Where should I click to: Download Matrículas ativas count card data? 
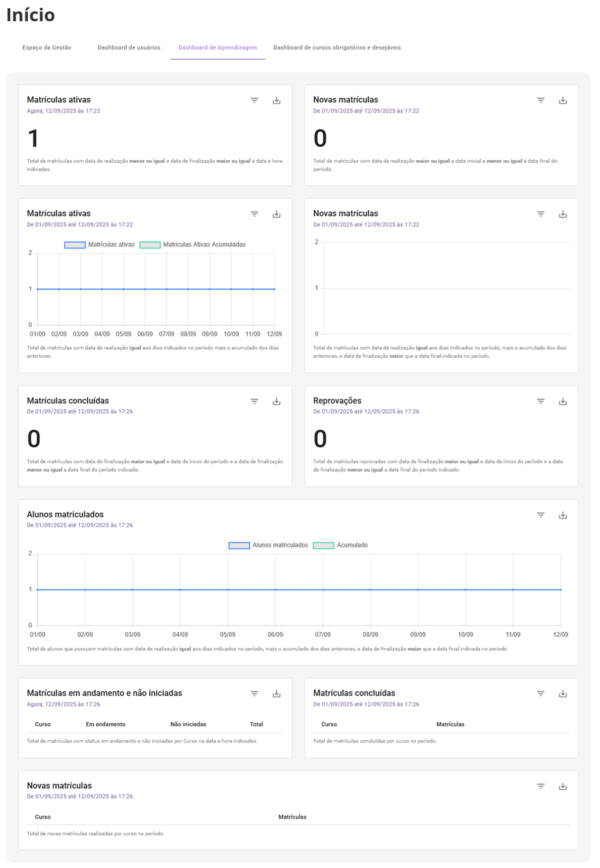coord(277,100)
